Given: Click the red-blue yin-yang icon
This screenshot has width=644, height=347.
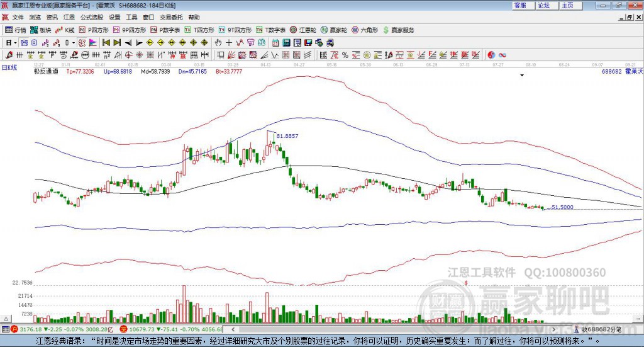Looking at the screenshot, I should (x=491, y=55).
